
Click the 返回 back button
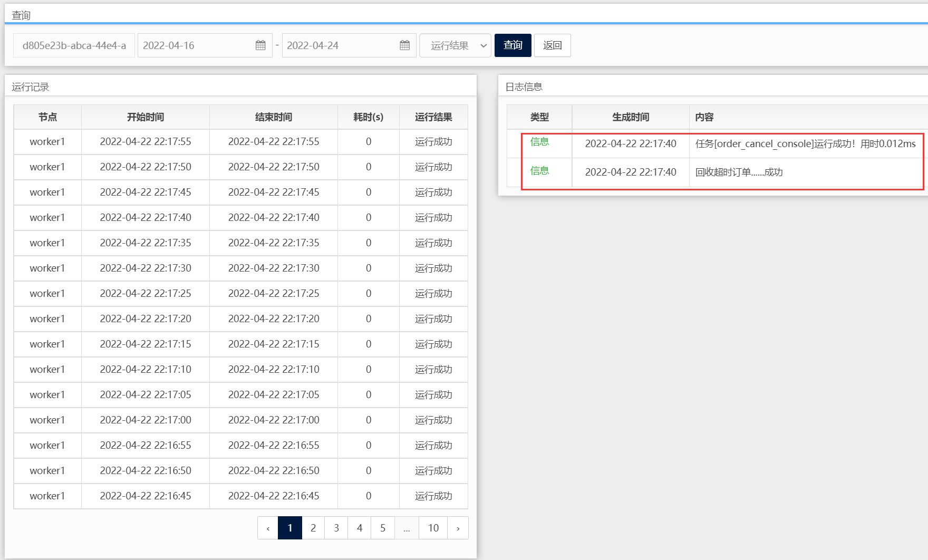click(552, 45)
